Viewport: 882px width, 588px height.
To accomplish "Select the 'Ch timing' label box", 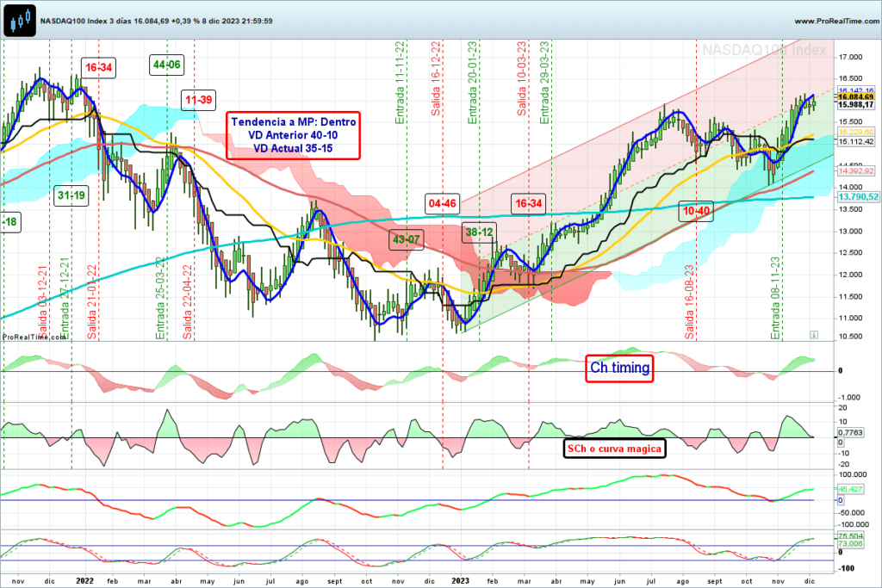I will (619, 368).
